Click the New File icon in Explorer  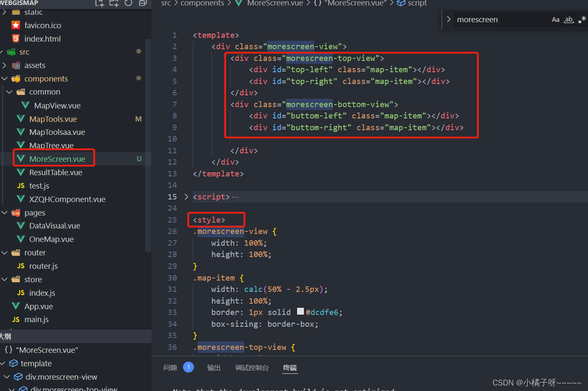point(99,3)
